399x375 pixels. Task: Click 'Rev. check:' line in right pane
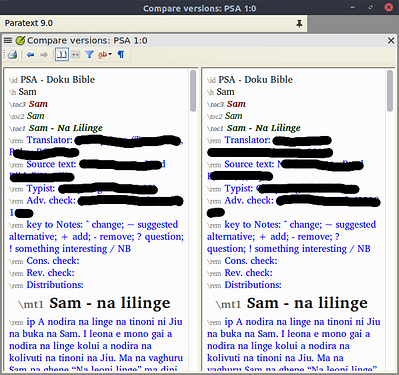(x=249, y=273)
